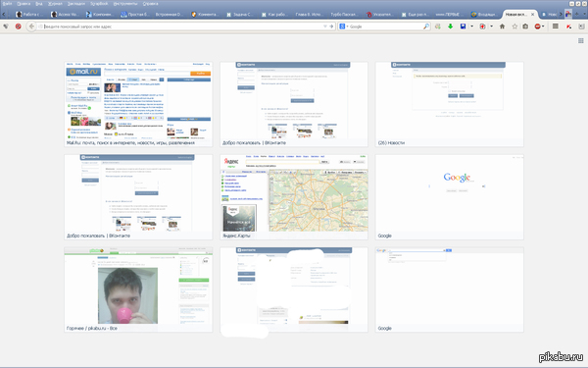The image size is (588, 368).
Task: Click the Back arrow button
Action: click(31, 26)
